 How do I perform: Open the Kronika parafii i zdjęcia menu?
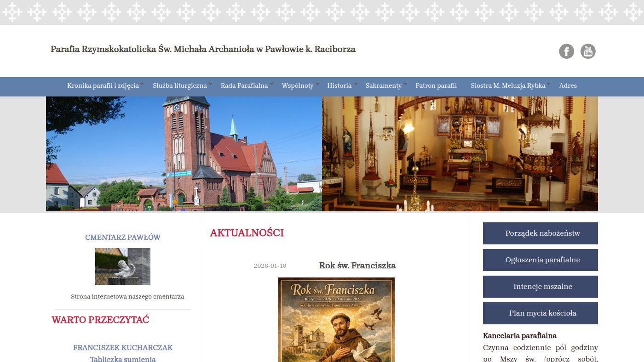[103, 85]
